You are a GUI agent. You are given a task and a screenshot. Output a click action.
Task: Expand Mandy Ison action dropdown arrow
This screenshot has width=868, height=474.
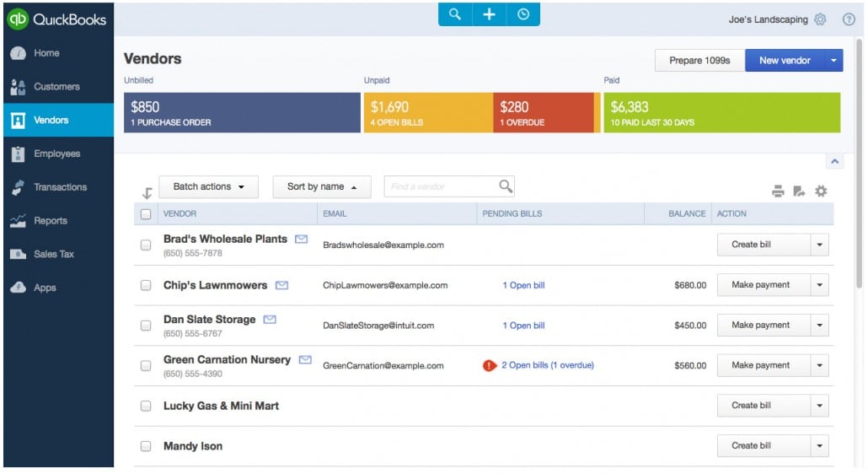(x=820, y=446)
